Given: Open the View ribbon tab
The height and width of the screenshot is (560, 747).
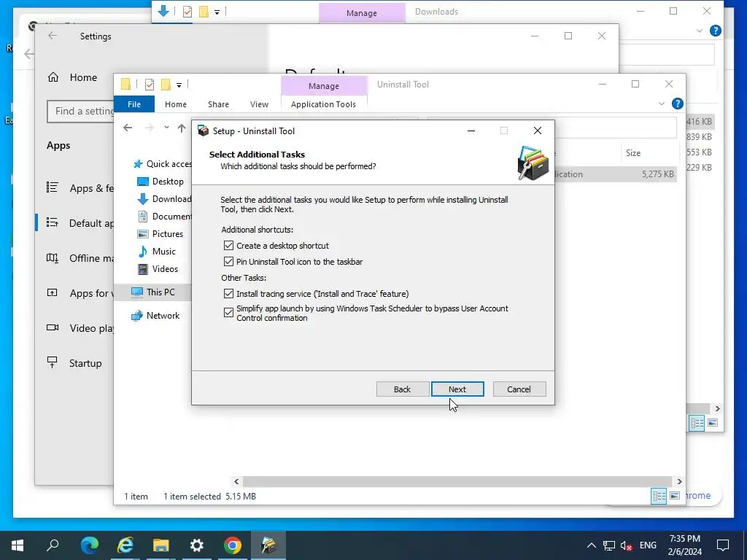Looking at the screenshot, I should coord(259,104).
